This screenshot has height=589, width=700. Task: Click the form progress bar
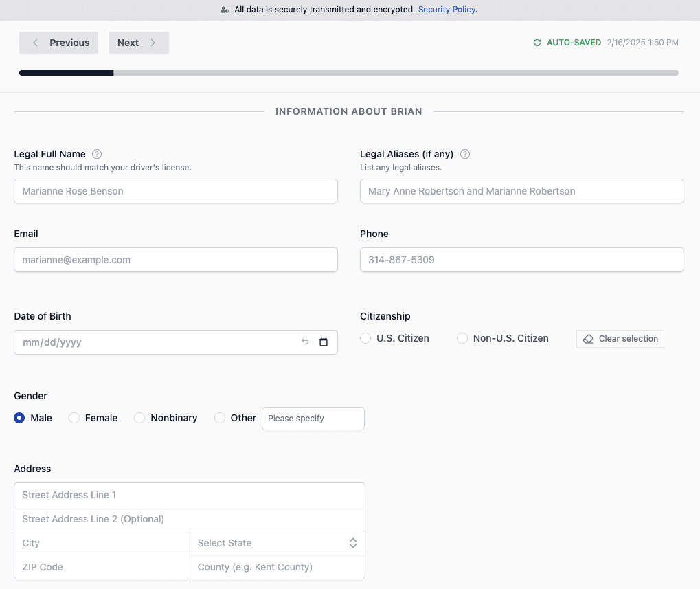pos(349,72)
